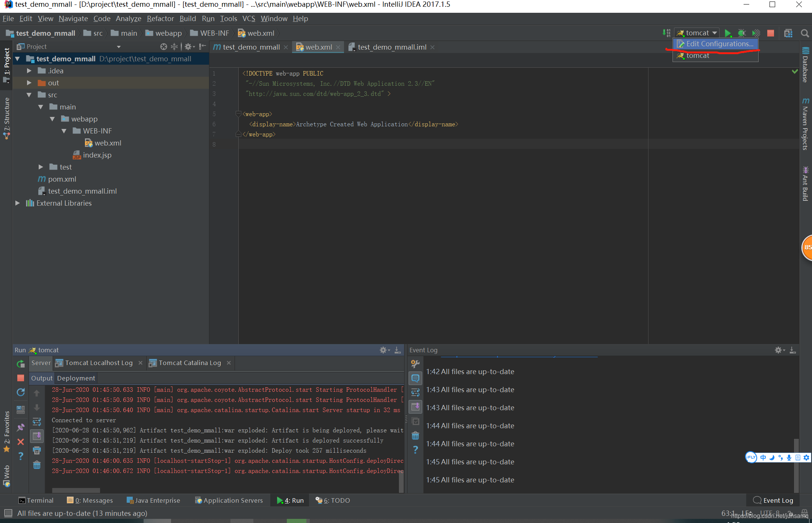Close the web.xml editor tab
Image resolution: width=812 pixels, height=523 pixels.
coord(338,47)
